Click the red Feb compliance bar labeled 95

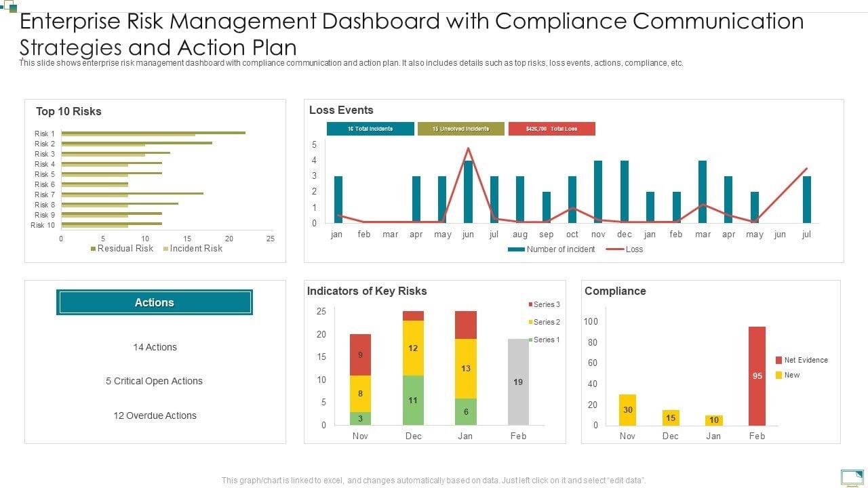757,375
